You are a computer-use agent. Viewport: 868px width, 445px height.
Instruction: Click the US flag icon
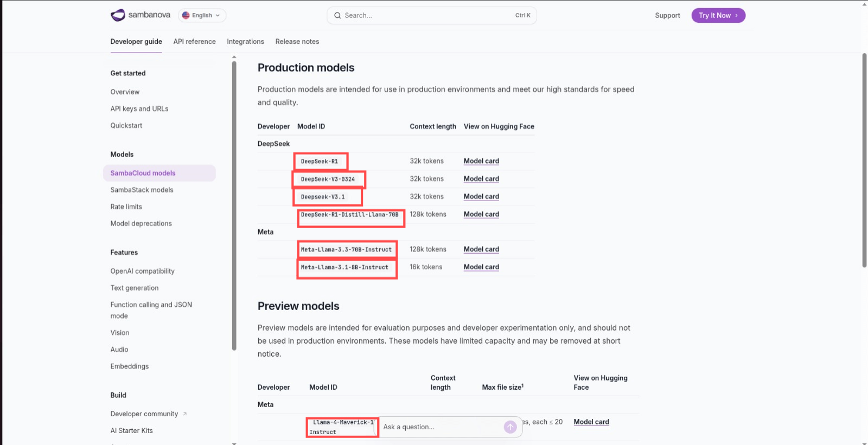coord(186,15)
